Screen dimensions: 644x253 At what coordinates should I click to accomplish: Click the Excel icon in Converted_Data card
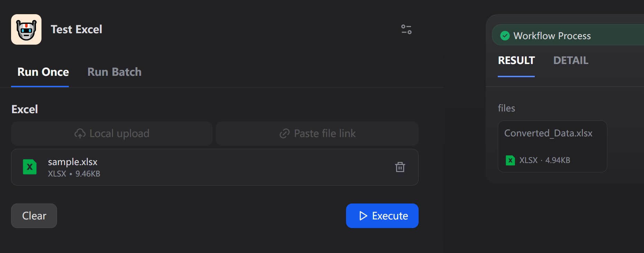tap(510, 160)
